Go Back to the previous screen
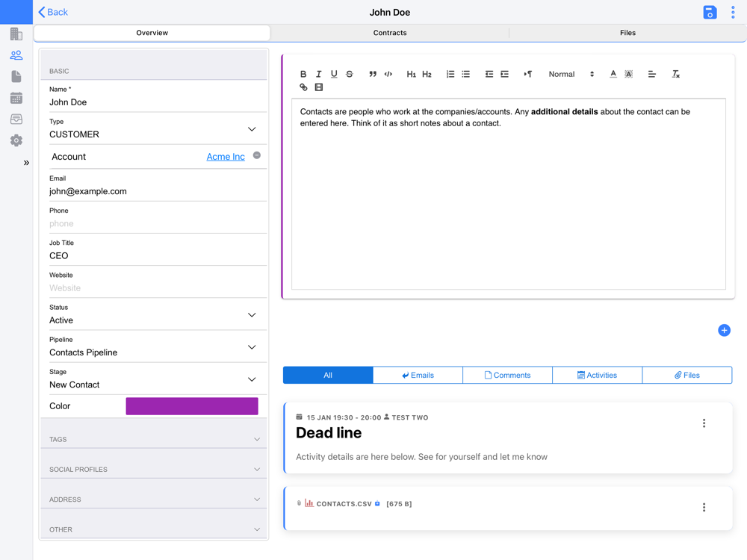 point(53,13)
